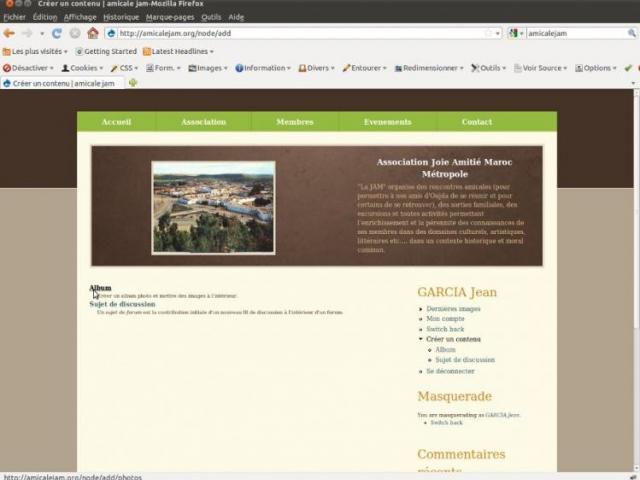Click the amicalejam search field
This screenshot has width=640, height=480.
pos(576,33)
